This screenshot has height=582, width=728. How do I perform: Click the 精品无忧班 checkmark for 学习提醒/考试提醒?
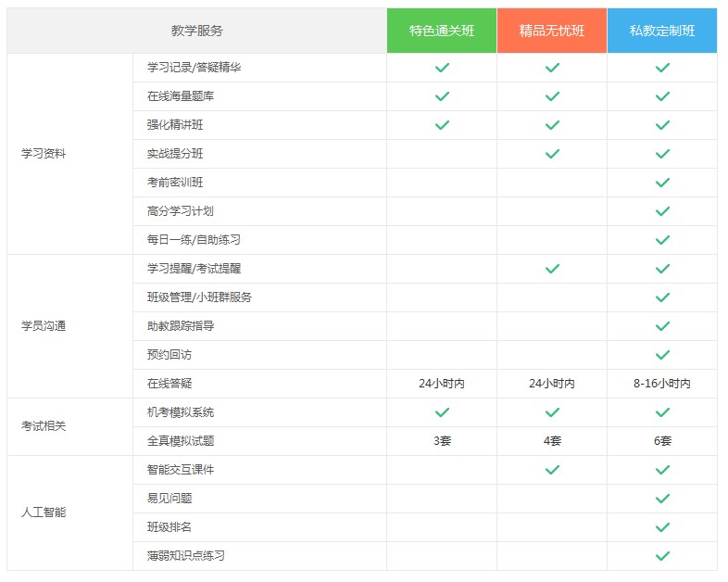[552, 269]
